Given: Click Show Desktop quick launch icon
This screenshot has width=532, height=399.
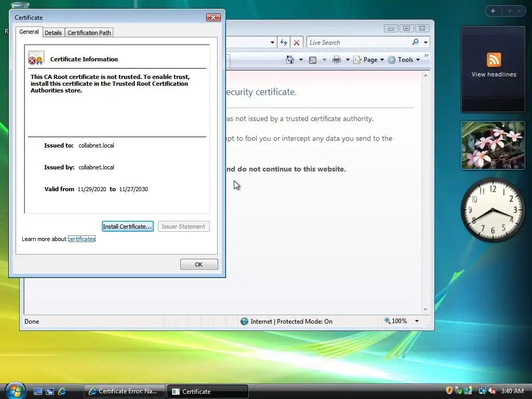Looking at the screenshot, I should pos(37,391).
